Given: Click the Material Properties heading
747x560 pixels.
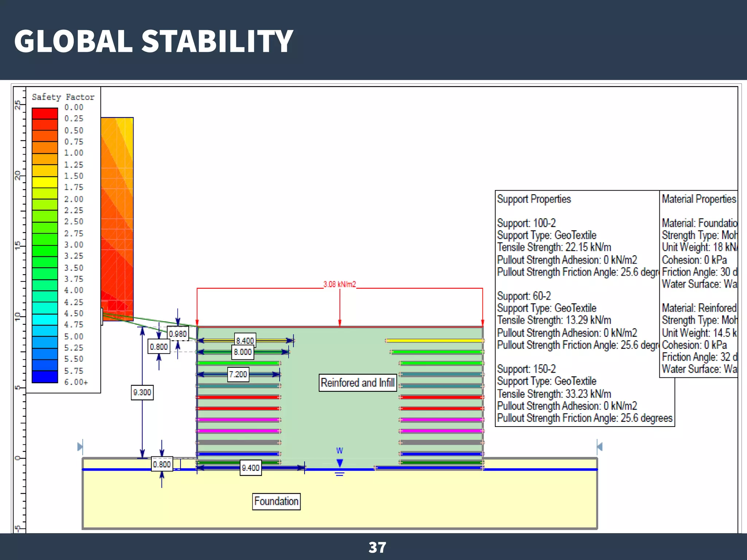Looking at the screenshot, I should click(x=698, y=199).
